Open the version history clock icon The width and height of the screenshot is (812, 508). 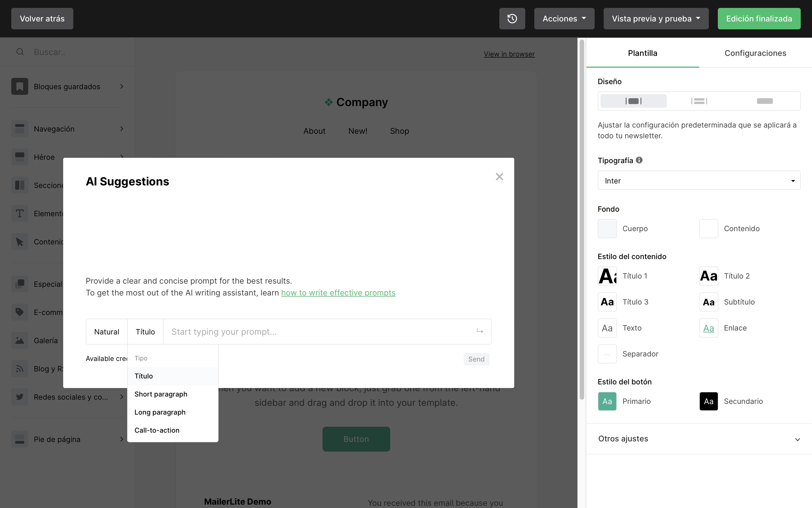512,18
